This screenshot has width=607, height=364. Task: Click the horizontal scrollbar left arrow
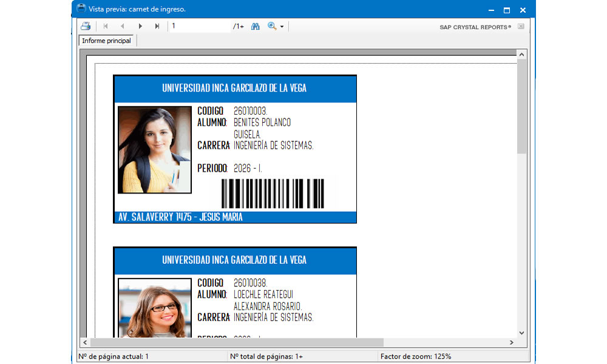85,342
